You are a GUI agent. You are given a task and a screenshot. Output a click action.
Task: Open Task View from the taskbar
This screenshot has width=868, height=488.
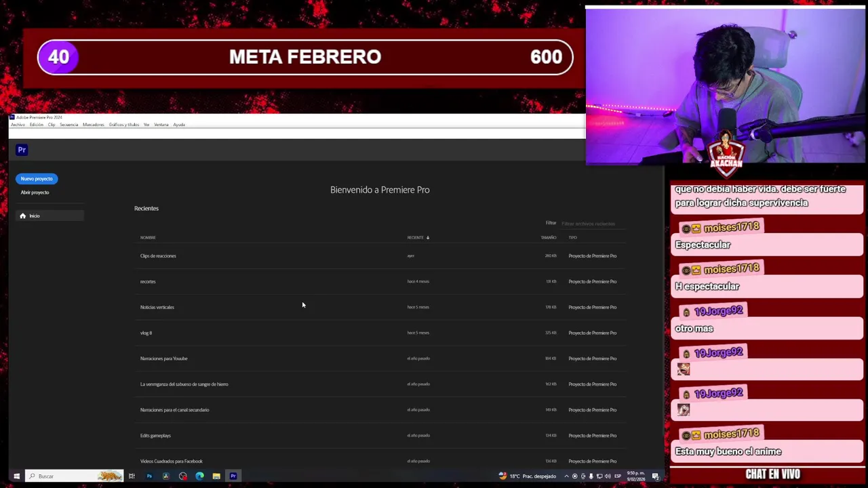(132, 476)
